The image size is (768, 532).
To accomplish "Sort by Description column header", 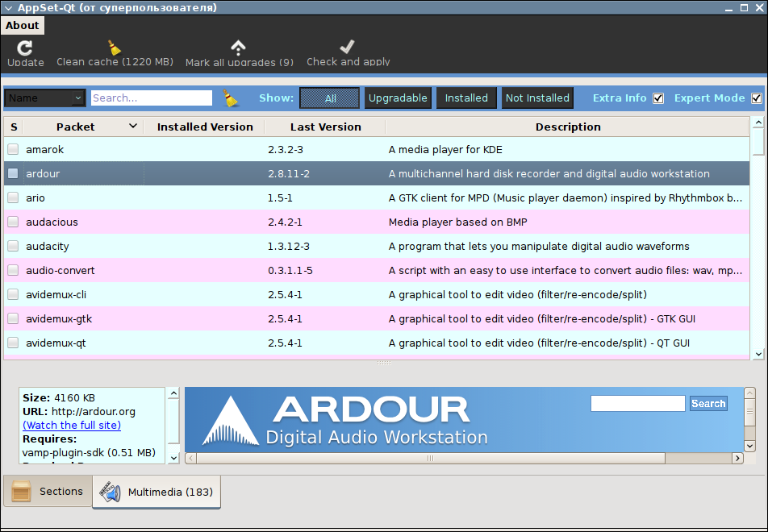I will [568, 127].
